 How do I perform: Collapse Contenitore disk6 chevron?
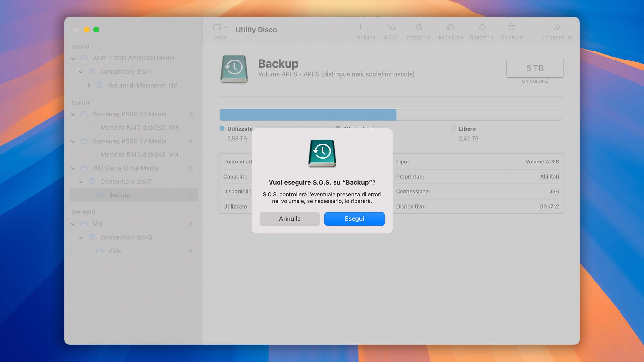click(x=81, y=237)
